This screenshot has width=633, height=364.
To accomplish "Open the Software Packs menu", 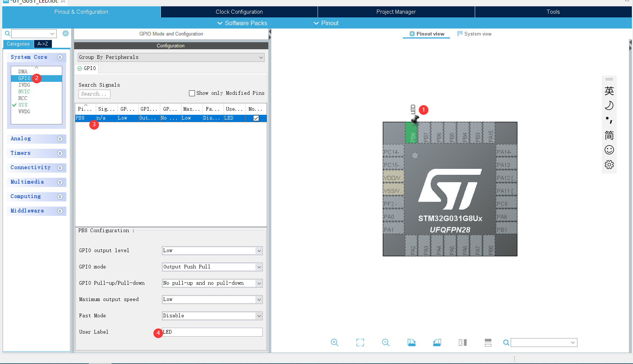I will (x=242, y=23).
